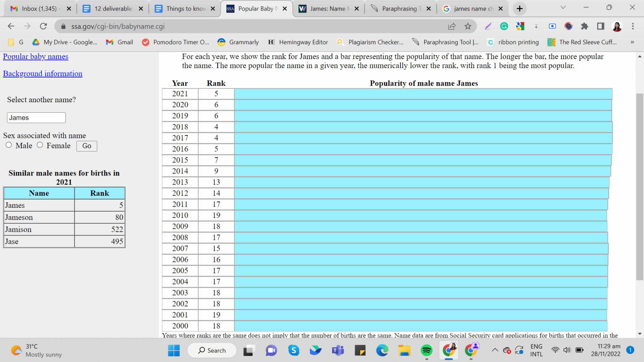Open the Extensions puzzle icon
The image size is (644, 362).
point(584,26)
